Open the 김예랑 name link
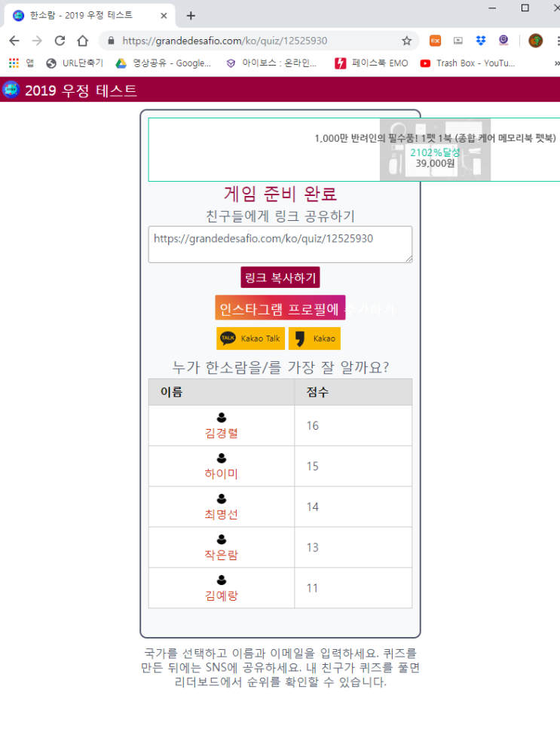560x729 pixels. tap(222, 596)
